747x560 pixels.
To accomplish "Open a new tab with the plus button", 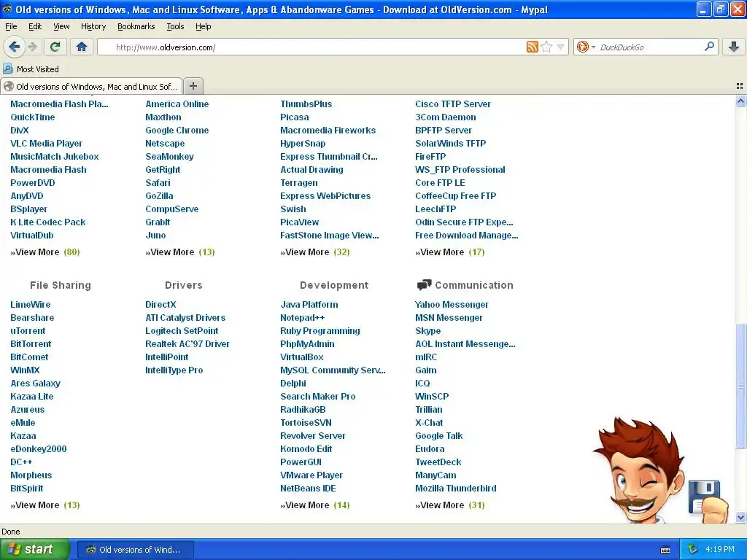I will point(193,86).
